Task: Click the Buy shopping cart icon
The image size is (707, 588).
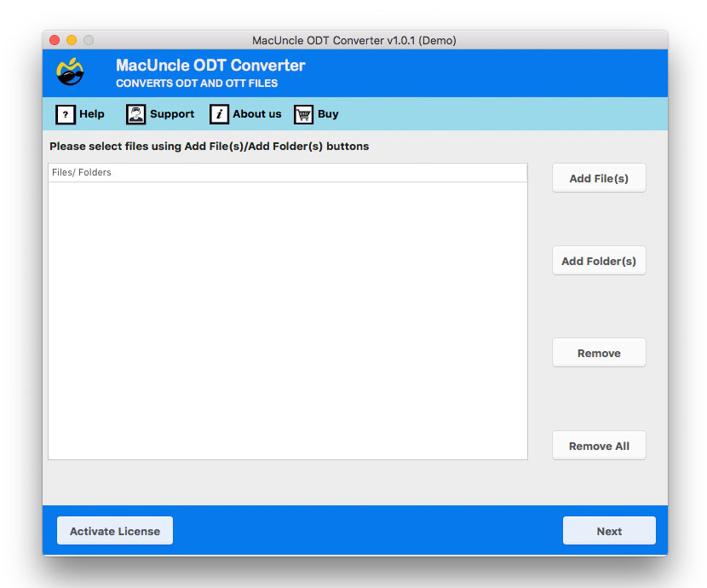Action: coord(302,114)
